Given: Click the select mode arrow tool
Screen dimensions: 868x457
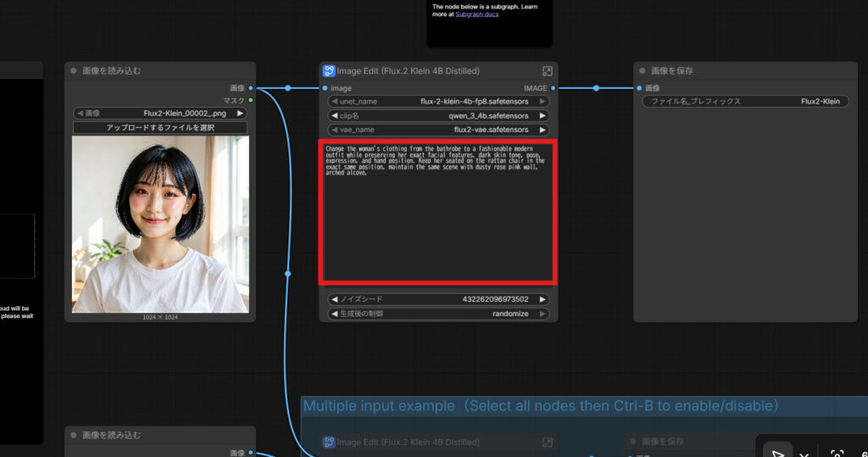Looking at the screenshot, I should pos(777,454).
